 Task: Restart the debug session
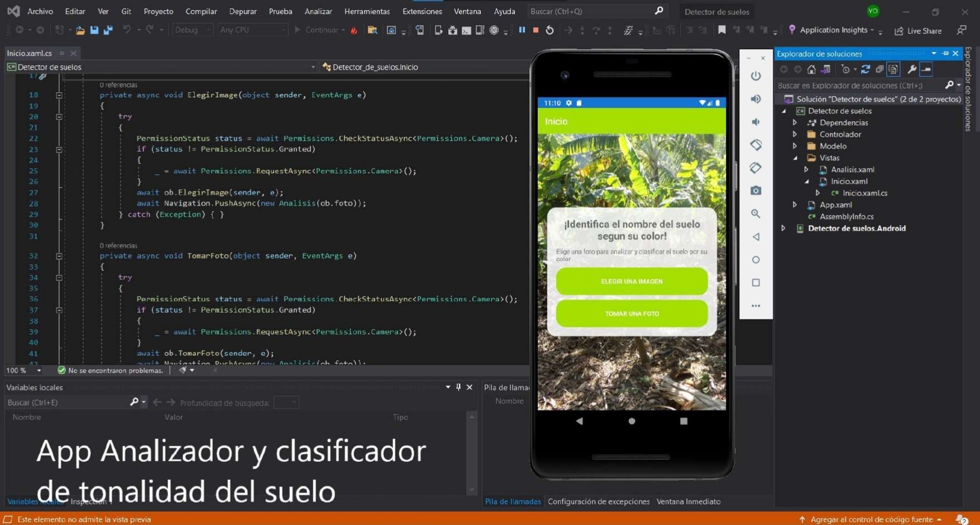pyautogui.click(x=550, y=30)
